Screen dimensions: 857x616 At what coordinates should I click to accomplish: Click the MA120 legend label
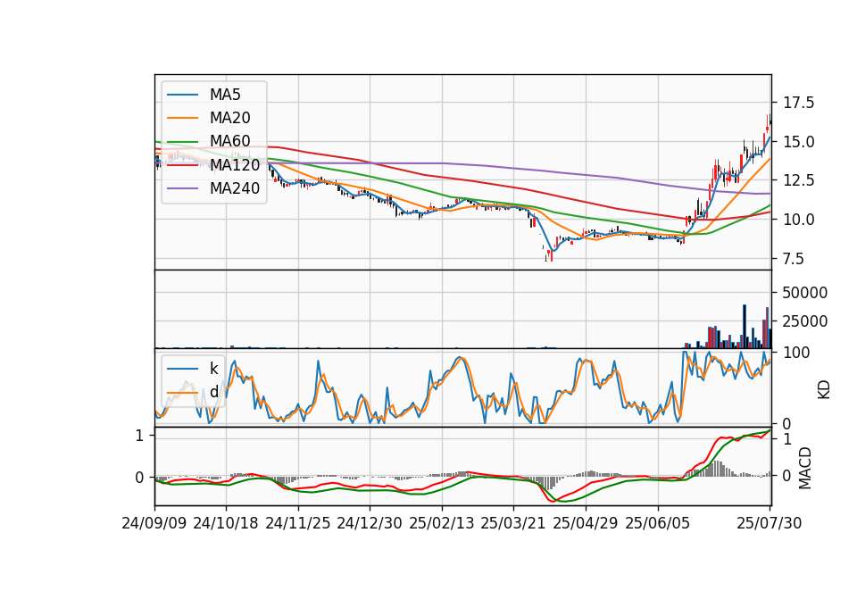(x=235, y=165)
